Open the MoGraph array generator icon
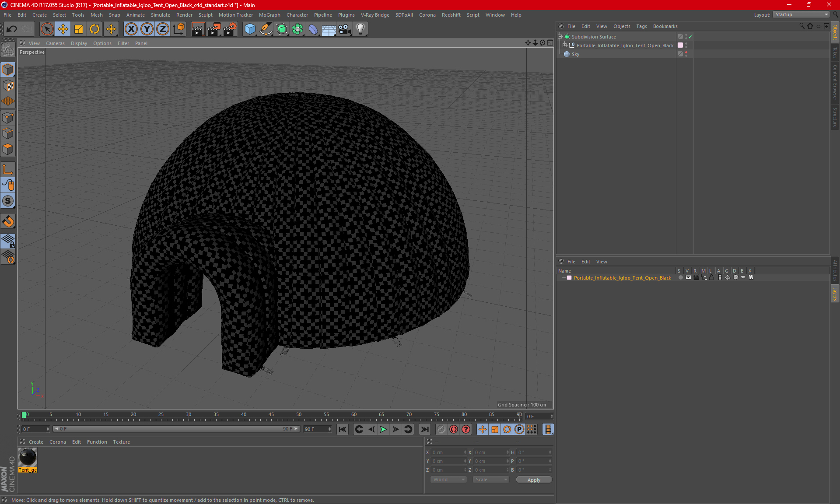This screenshot has width=840, height=504. coord(297,29)
